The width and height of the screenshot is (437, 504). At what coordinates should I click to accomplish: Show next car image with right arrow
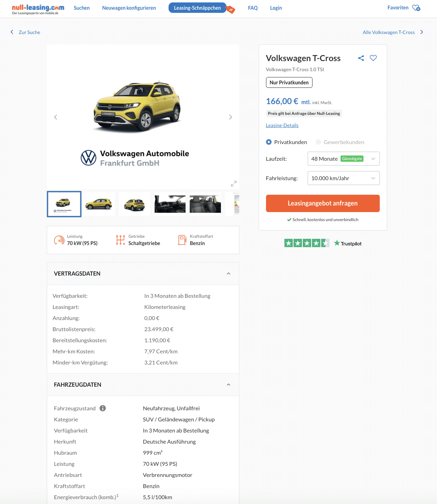click(x=230, y=117)
